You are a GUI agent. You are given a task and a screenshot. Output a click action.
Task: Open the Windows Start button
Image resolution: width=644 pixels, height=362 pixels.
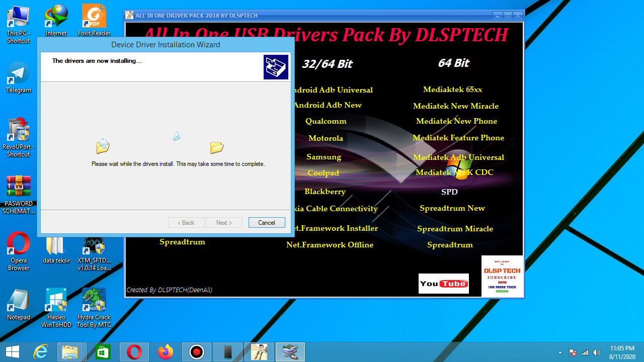coord(13,352)
